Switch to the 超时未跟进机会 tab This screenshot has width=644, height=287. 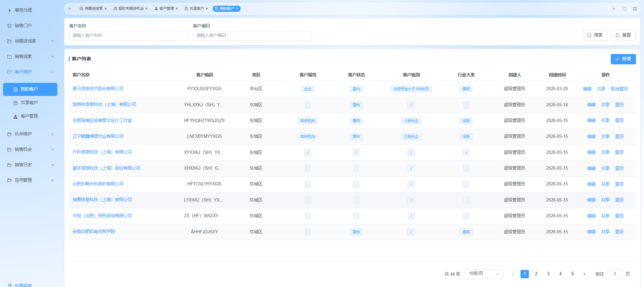(131, 9)
